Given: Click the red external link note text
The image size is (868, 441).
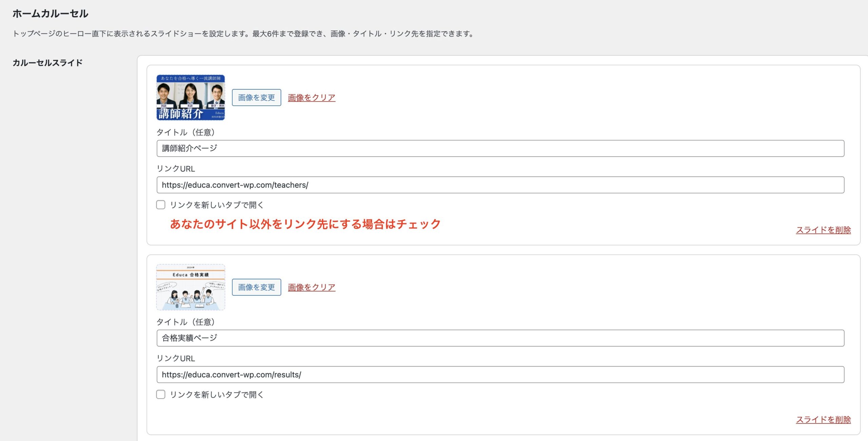Looking at the screenshot, I should [305, 224].
